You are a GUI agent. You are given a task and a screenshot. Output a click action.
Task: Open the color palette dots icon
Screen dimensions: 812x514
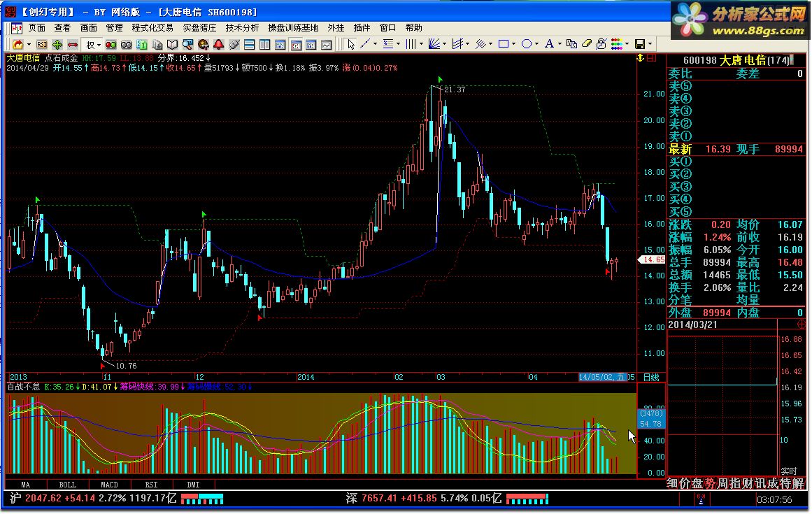click(x=617, y=44)
